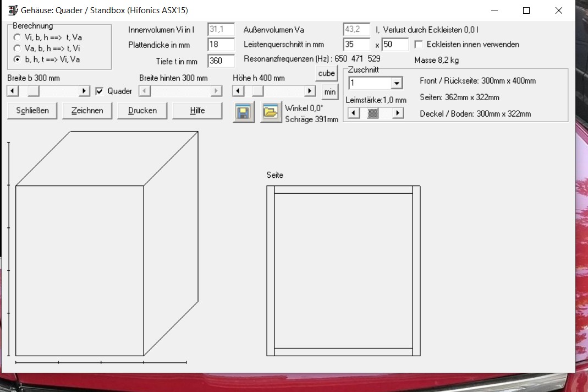Click left arrow of Breite b slider

point(13,91)
